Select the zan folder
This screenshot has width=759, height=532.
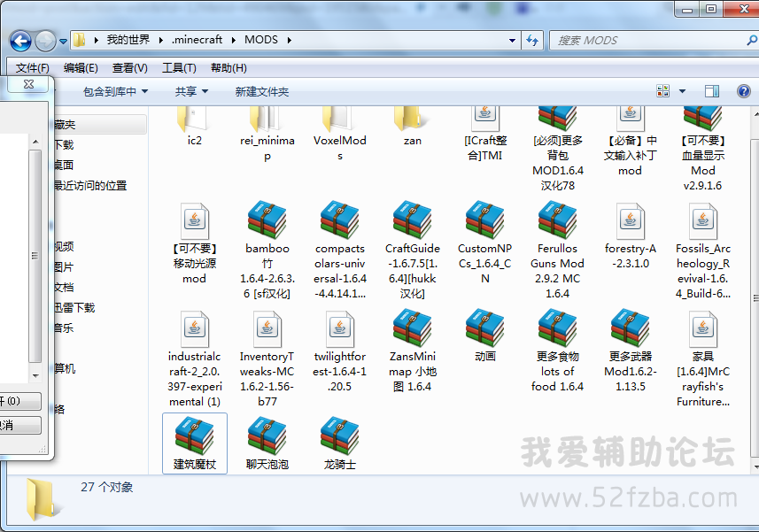(413, 127)
